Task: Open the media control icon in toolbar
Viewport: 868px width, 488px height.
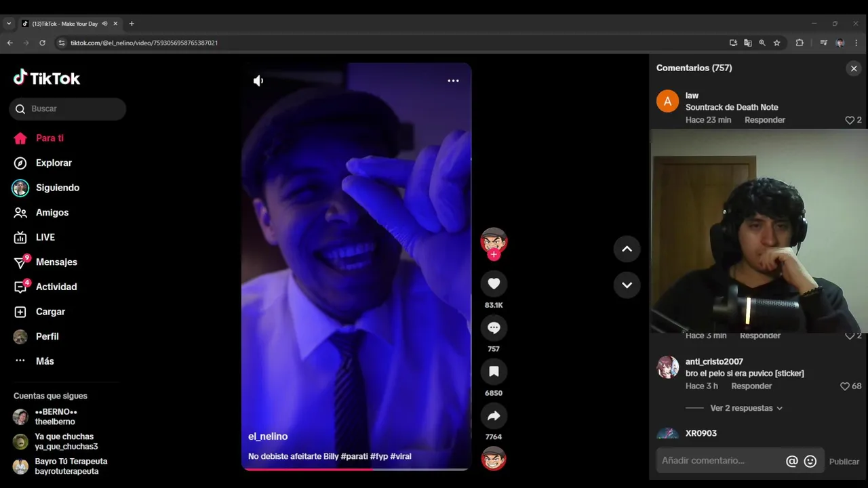Action: point(823,43)
